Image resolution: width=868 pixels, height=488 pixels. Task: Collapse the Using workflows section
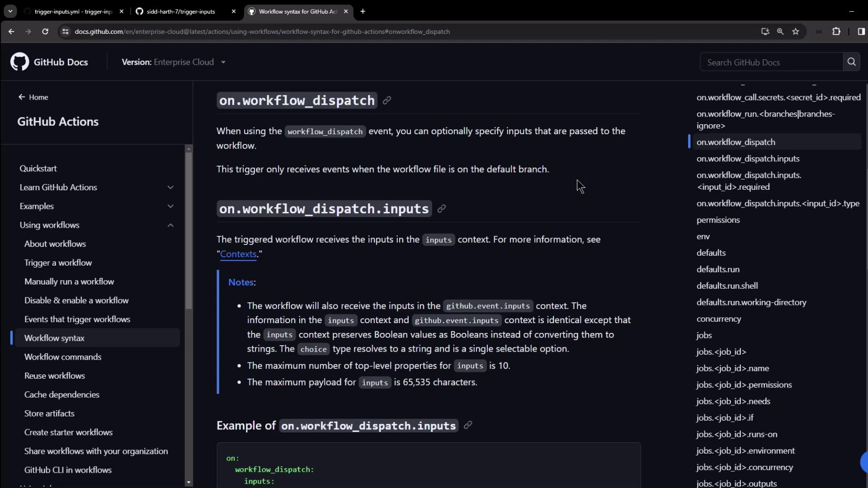pos(170,225)
